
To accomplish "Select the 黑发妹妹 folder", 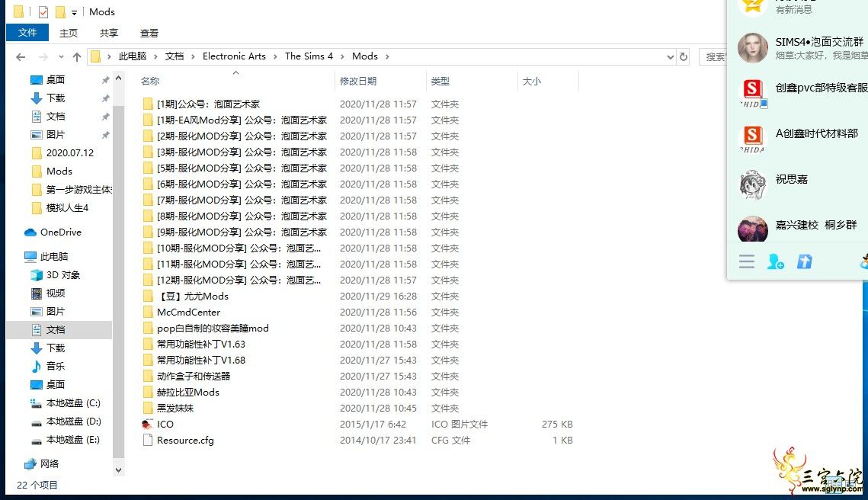I will 175,409.
